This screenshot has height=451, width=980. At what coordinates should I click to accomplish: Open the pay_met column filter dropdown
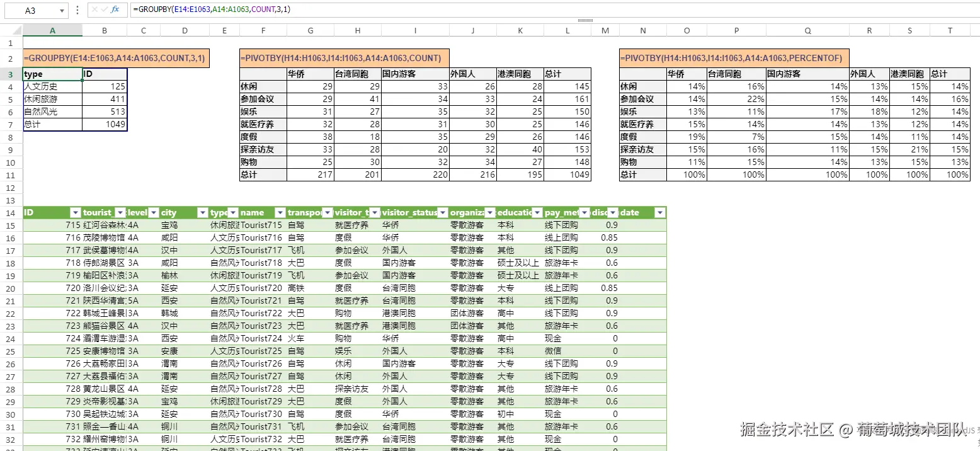pyautogui.click(x=585, y=213)
